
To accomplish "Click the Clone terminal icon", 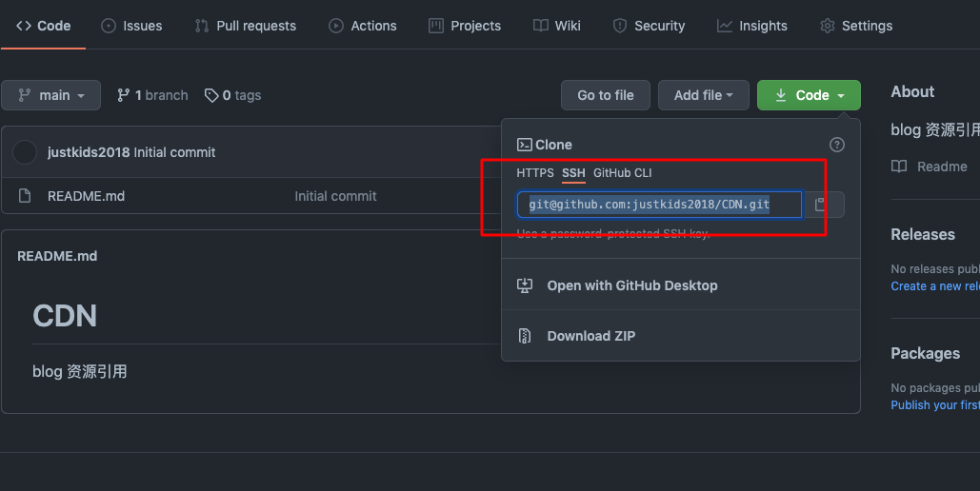I will (525, 145).
